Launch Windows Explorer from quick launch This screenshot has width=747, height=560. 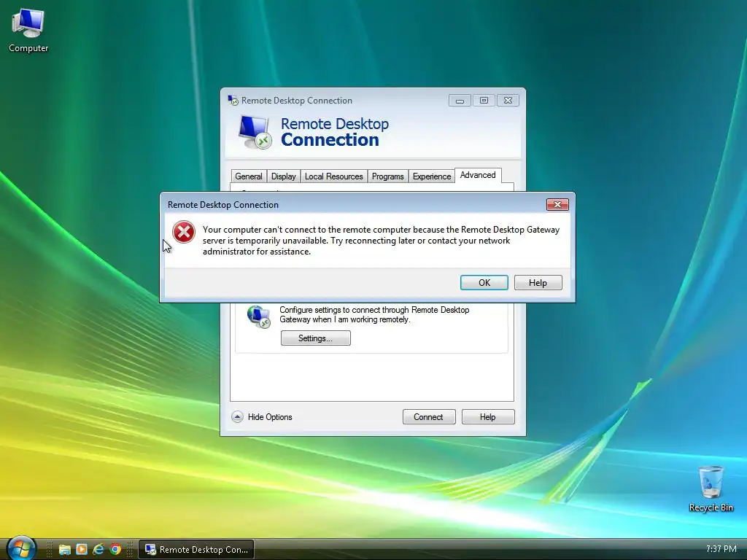click(x=64, y=550)
